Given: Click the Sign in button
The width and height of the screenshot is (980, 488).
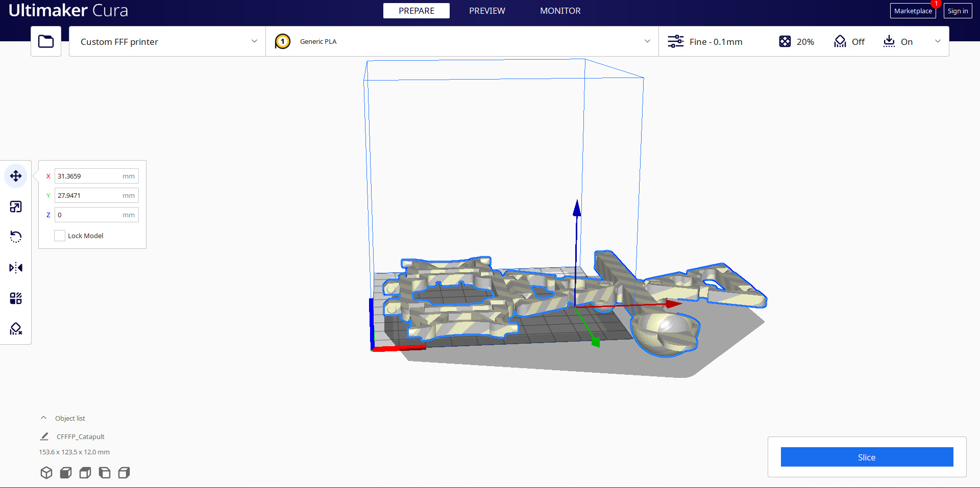Looking at the screenshot, I should [958, 11].
